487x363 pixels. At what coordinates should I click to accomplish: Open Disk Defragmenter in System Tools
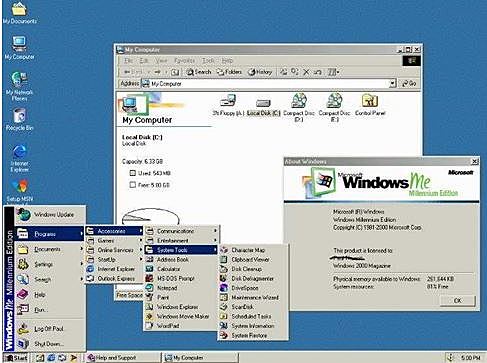[x=253, y=278]
